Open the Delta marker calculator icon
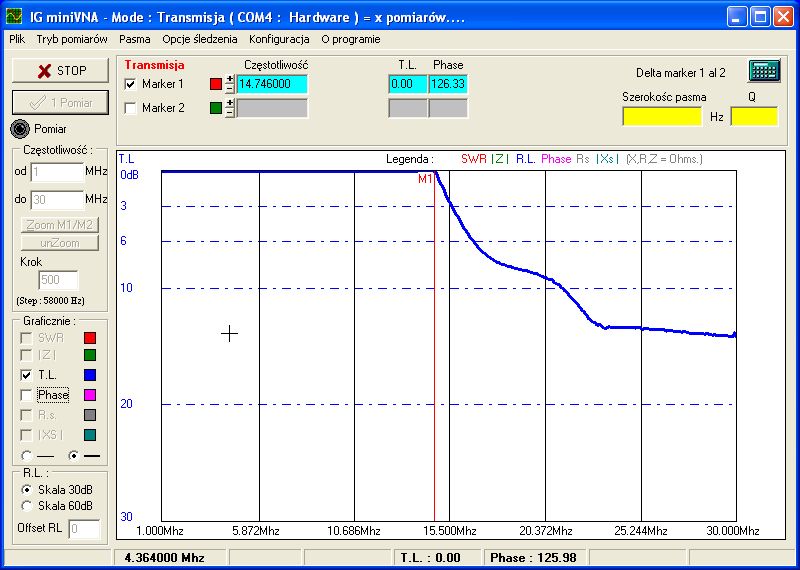 (764, 72)
